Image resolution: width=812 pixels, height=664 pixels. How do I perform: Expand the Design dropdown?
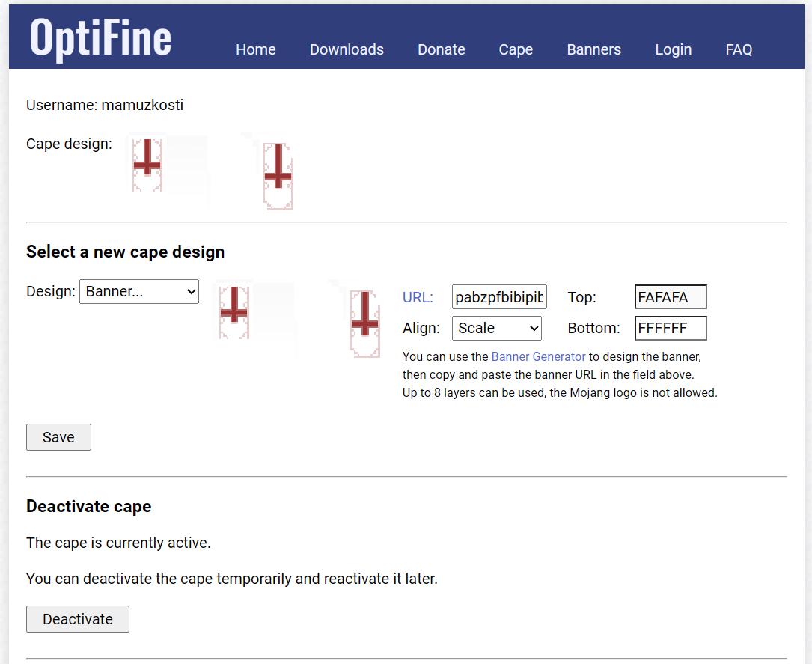coord(139,291)
